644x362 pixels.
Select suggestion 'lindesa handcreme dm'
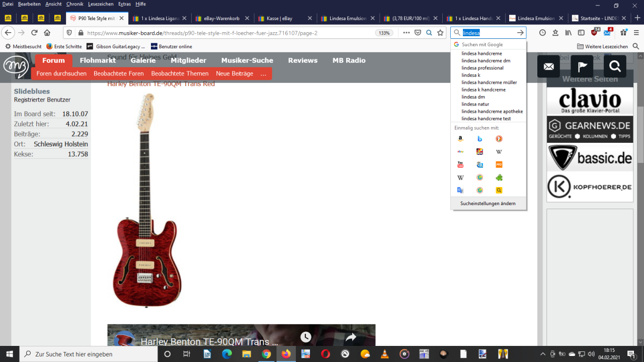tap(486, 60)
